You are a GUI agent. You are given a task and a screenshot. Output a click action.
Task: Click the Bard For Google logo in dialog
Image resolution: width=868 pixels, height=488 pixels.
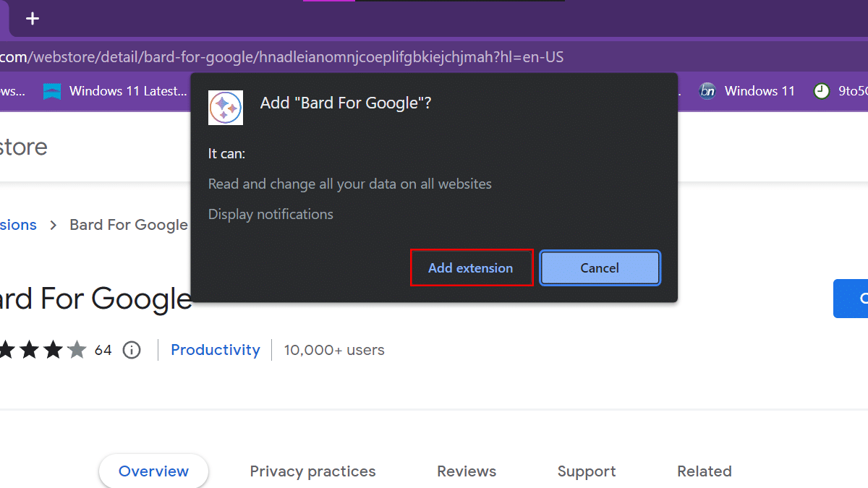click(x=225, y=108)
